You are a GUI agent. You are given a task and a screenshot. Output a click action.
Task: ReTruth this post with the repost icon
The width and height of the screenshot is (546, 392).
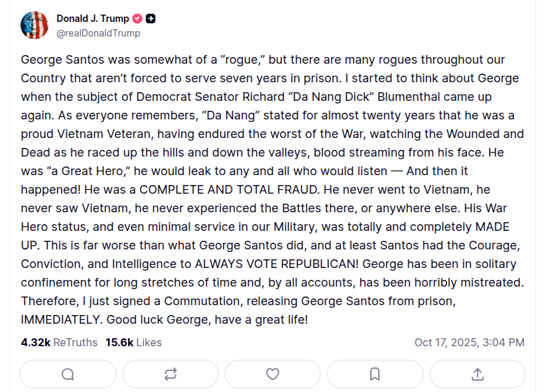170,374
